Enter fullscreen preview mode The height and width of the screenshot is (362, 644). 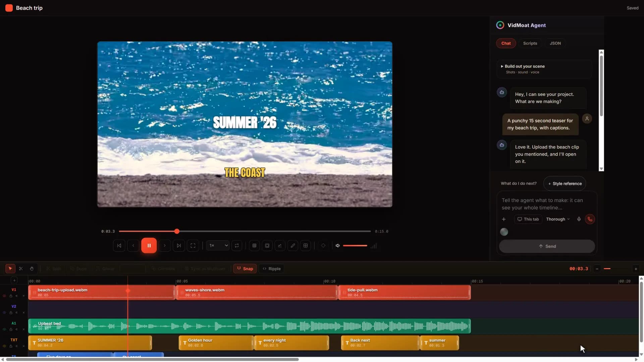click(x=193, y=245)
